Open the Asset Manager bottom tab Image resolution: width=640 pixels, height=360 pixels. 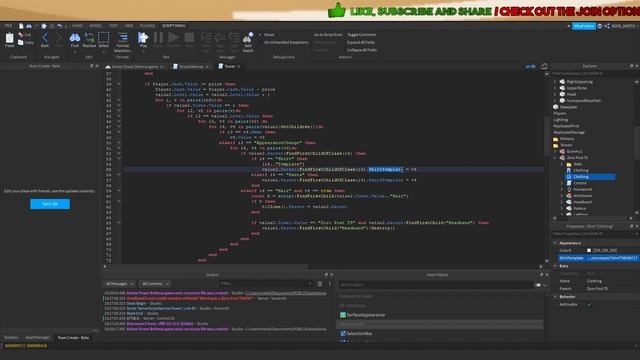point(37,338)
